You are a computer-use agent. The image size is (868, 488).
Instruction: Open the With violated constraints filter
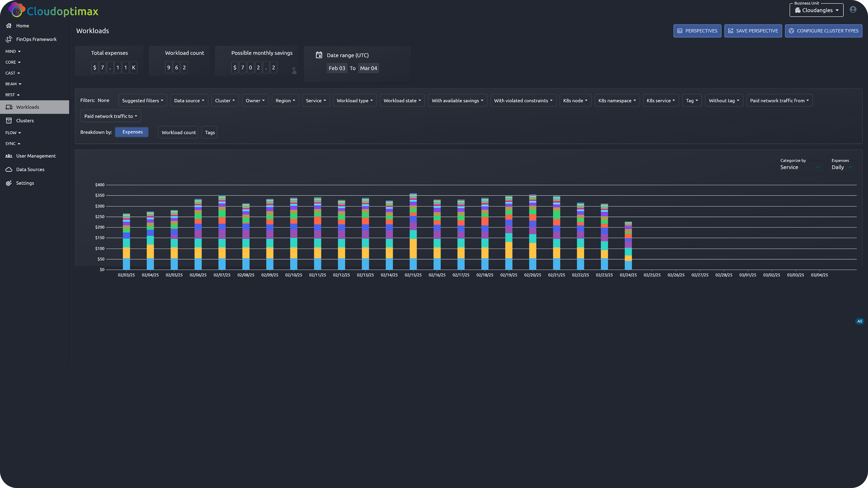[523, 101]
